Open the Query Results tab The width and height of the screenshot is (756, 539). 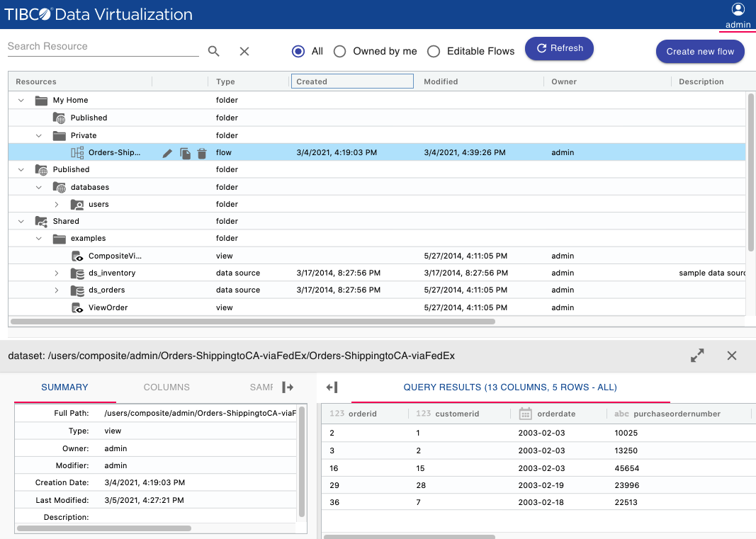coord(509,387)
